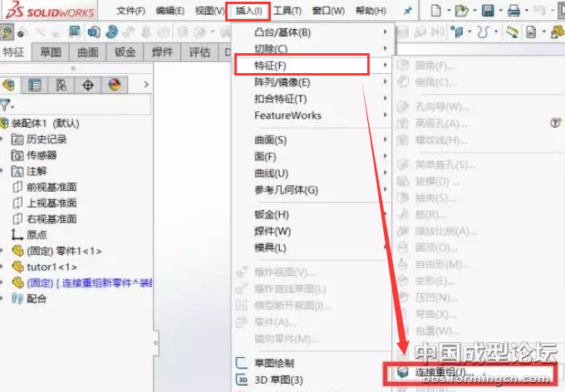Open the FeatureManager design tree tab
The image size is (565, 392).
(x=10, y=85)
